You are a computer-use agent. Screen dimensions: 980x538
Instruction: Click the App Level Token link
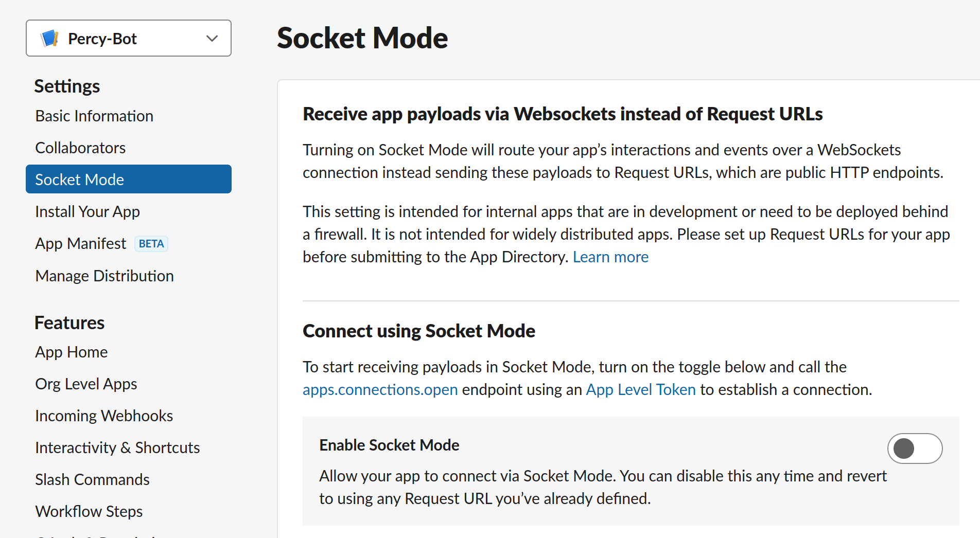click(641, 389)
